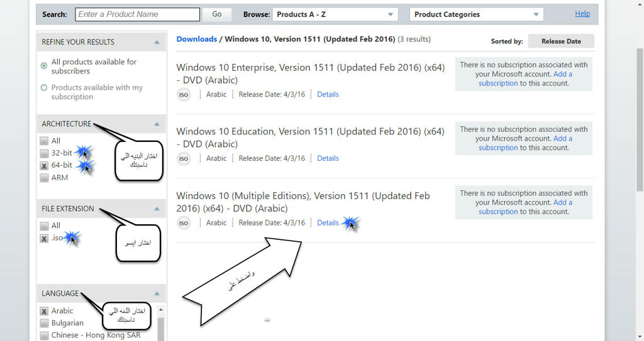Click ISO icon for Windows 10 Multiple Editions
The width and height of the screenshot is (644, 341).
point(184,223)
